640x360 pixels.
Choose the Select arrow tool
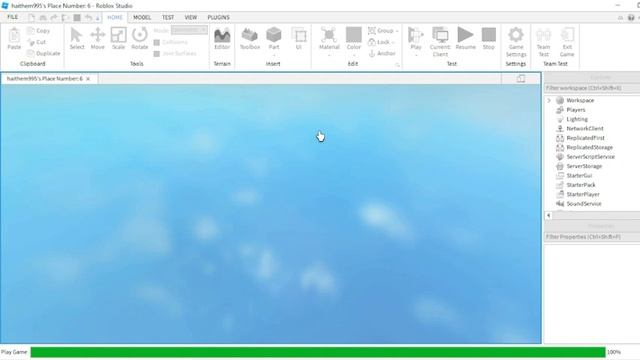point(77,38)
